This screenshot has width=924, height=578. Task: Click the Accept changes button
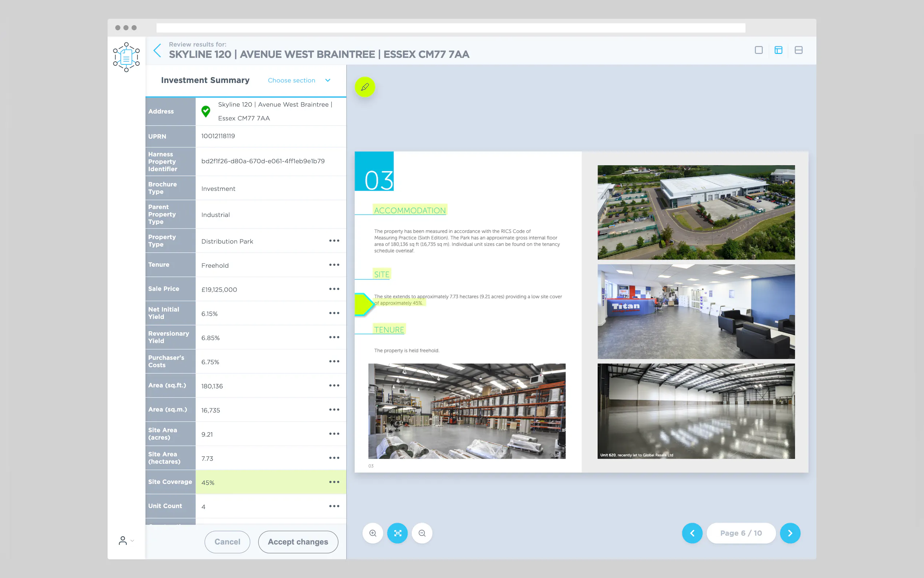(298, 542)
